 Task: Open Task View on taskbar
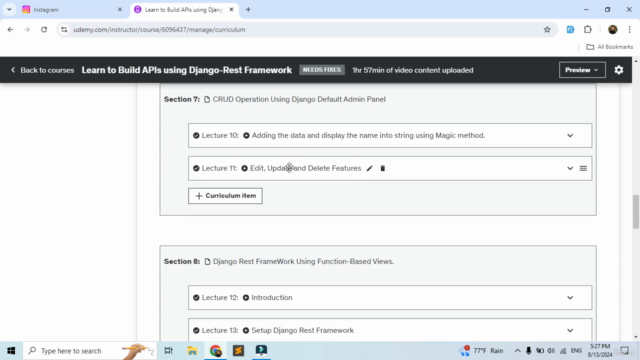pos(168,351)
